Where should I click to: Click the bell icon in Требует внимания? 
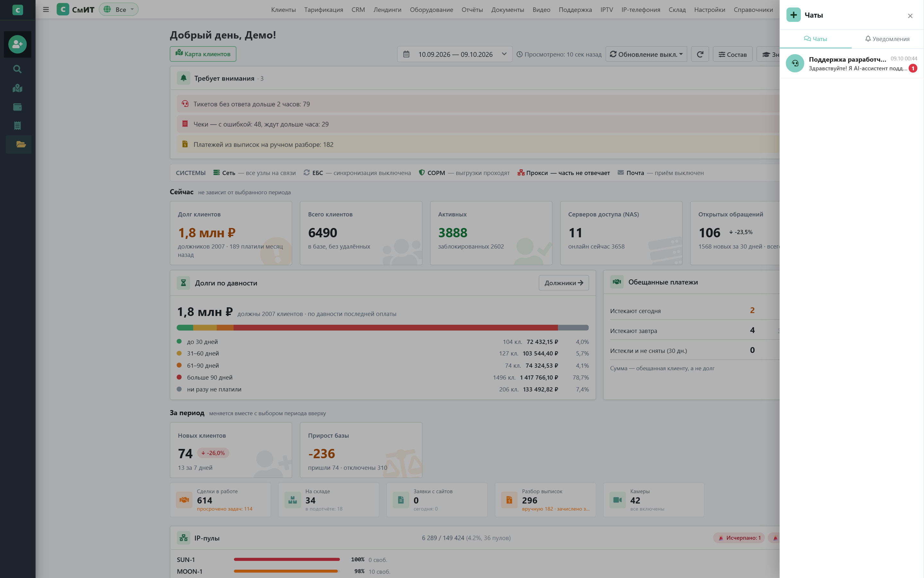tap(183, 78)
